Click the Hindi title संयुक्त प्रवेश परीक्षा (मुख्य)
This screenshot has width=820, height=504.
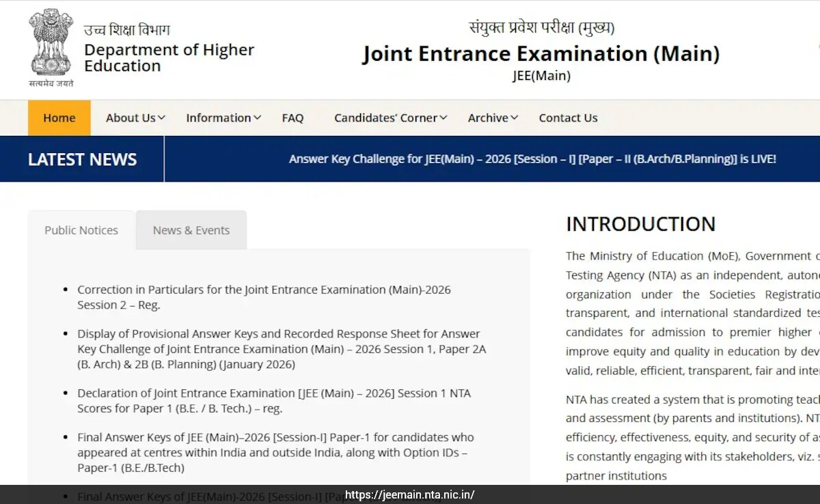click(541, 27)
